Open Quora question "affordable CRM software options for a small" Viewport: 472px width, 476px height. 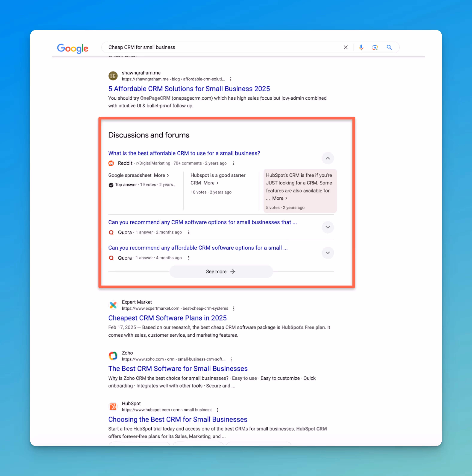coord(198,248)
